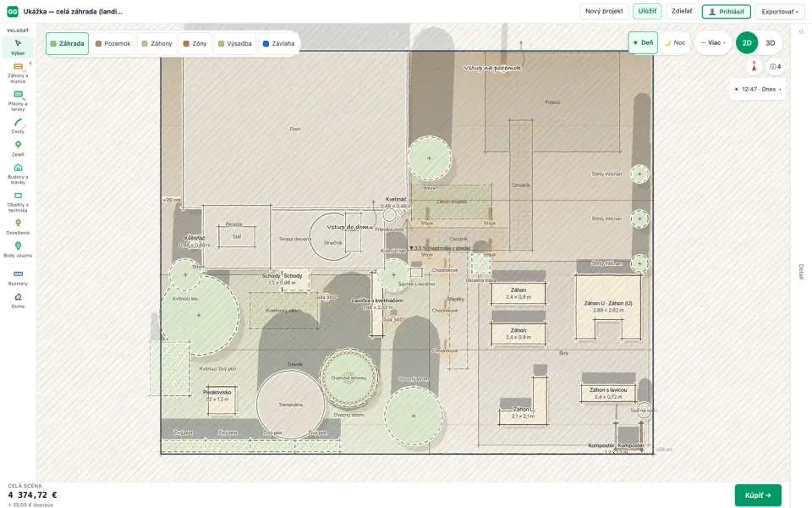Open the Záhony a murivo tool
Image resolution: width=812 pixels, height=508 pixels.
click(x=18, y=73)
